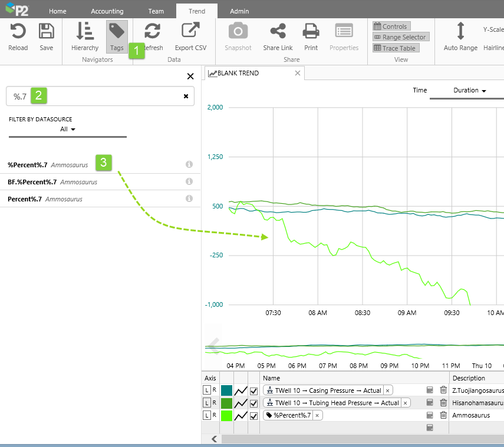Delete the Casing Pressure trace
Screen dimensions: 504x447
coord(443,390)
